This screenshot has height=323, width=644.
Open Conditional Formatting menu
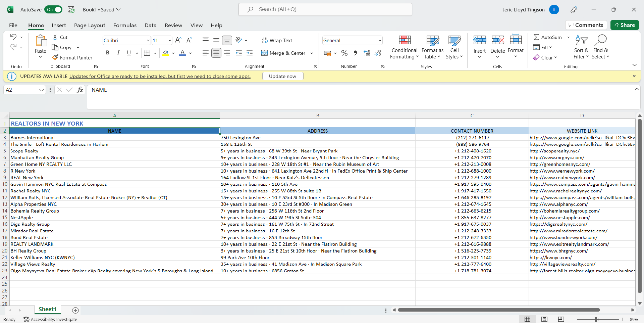(x=405, y=47)
